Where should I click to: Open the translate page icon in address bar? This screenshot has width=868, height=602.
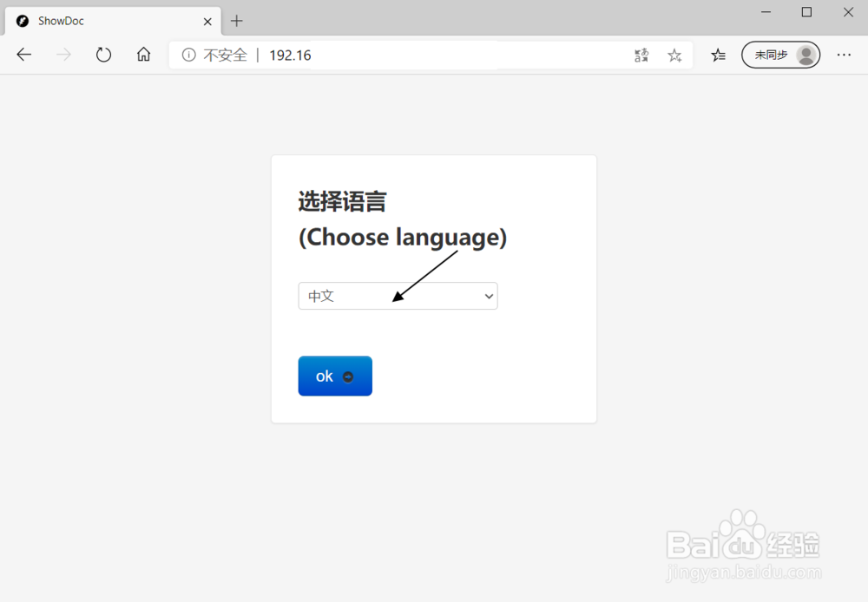click(641, 56)
